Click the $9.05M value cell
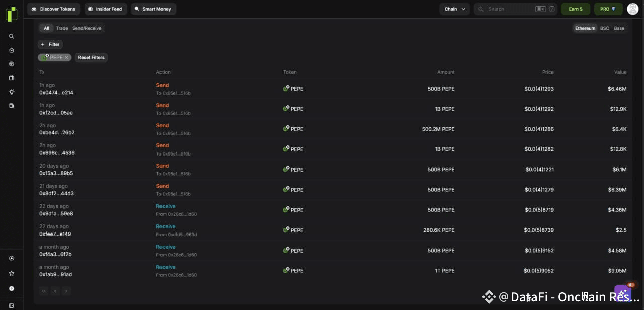The height and width of the screenshot is (310, 644). (617, 271)
